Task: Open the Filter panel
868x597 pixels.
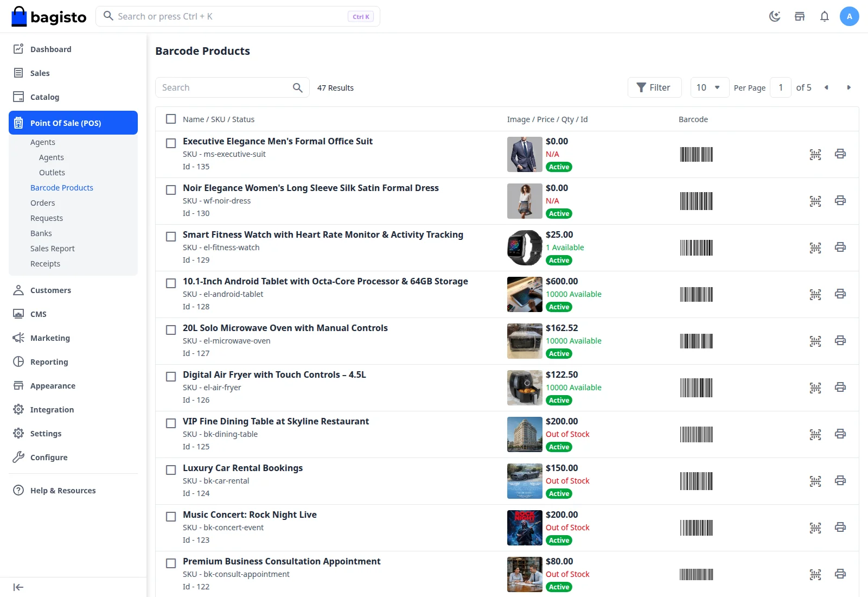Action: (654, 87)
